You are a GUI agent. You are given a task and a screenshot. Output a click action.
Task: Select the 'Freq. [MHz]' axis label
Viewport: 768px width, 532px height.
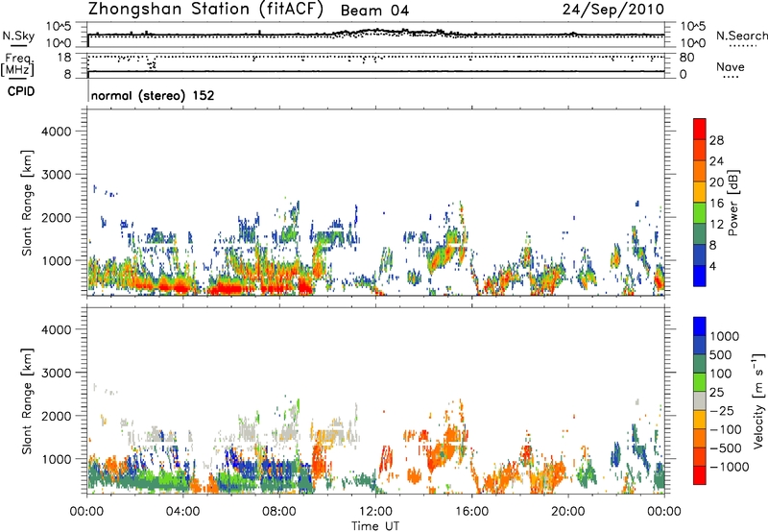point(17,64)
